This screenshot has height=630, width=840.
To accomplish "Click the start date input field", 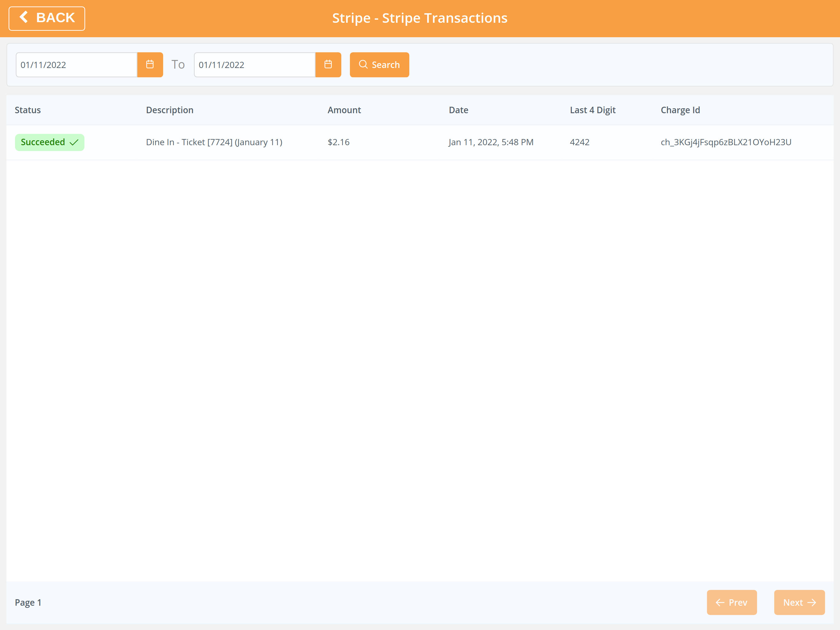I will click(77, 65).
